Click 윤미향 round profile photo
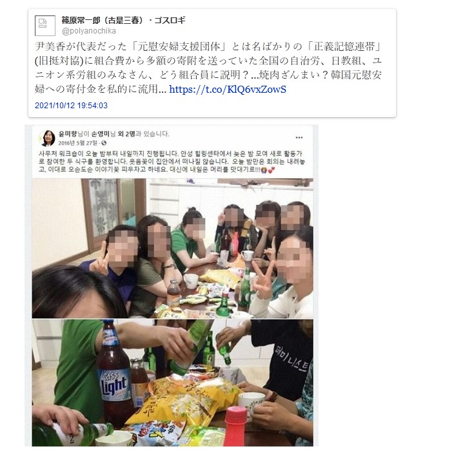This screenshot has height=451, width=476. (x=46, y=138)
